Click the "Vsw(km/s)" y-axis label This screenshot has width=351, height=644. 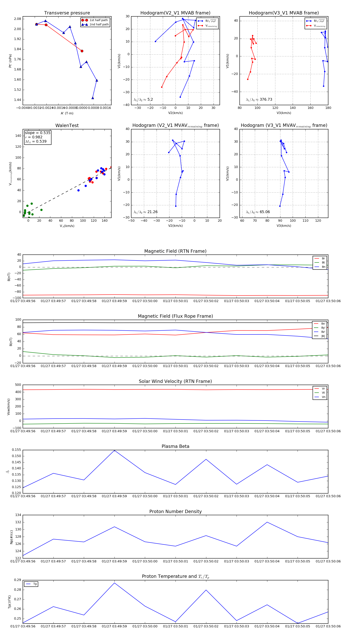9,407
